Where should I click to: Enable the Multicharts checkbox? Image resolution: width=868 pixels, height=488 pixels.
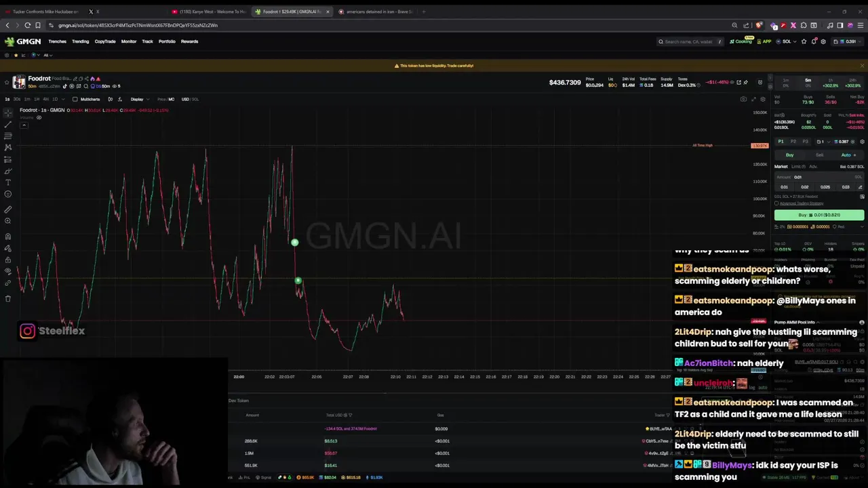pyautogui.click(x=75, y=99)
